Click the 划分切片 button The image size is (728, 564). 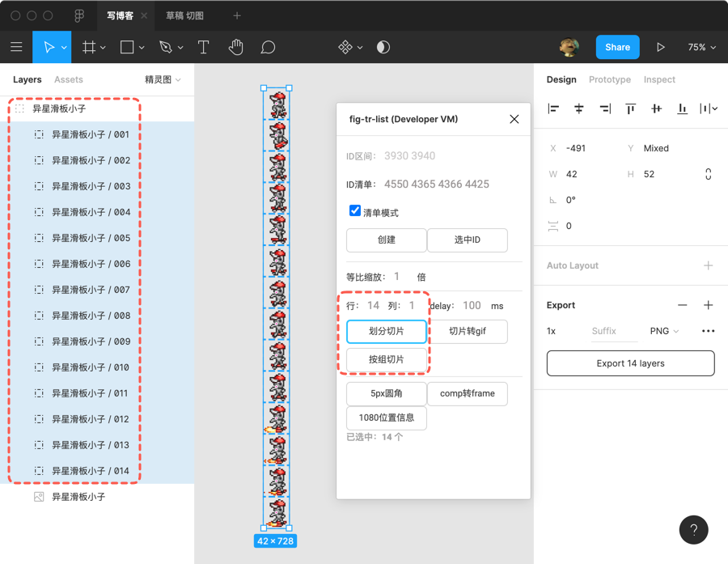[387, 331]
